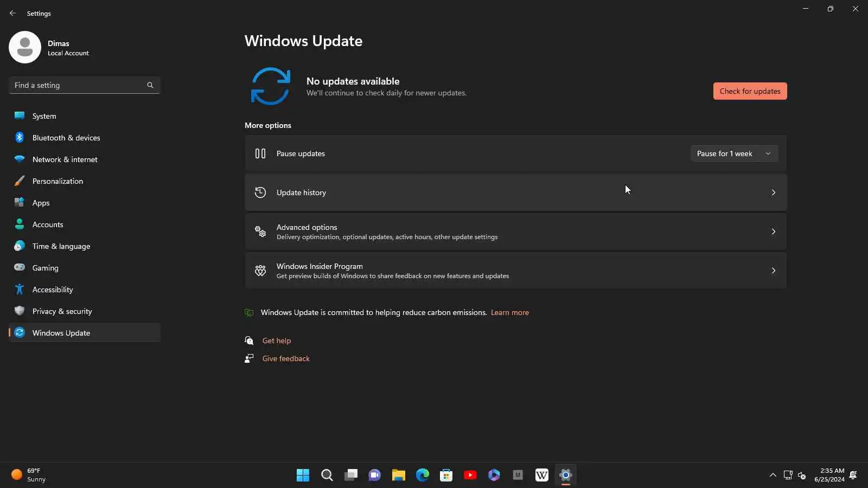The width and height of the screenshot is (868, 488).
Task: Click the Windows Update sync icon in sidebar
Action: coord(20,332)
